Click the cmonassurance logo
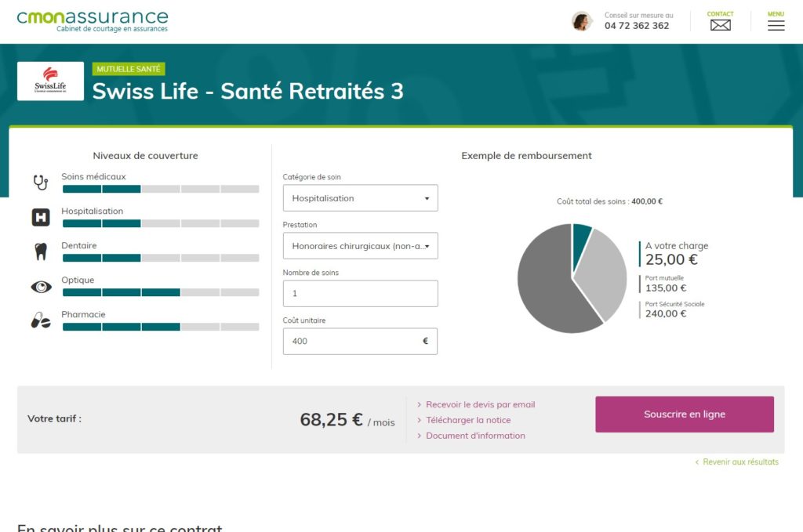This screenshot has width=803, height=532. [93, 21]
